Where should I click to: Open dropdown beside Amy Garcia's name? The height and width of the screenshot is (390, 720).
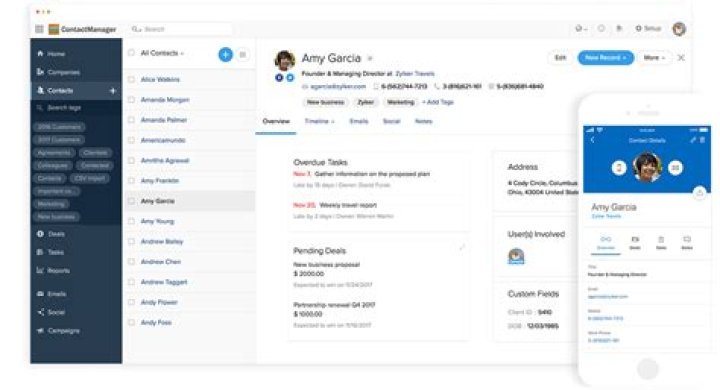pos(370,58)
